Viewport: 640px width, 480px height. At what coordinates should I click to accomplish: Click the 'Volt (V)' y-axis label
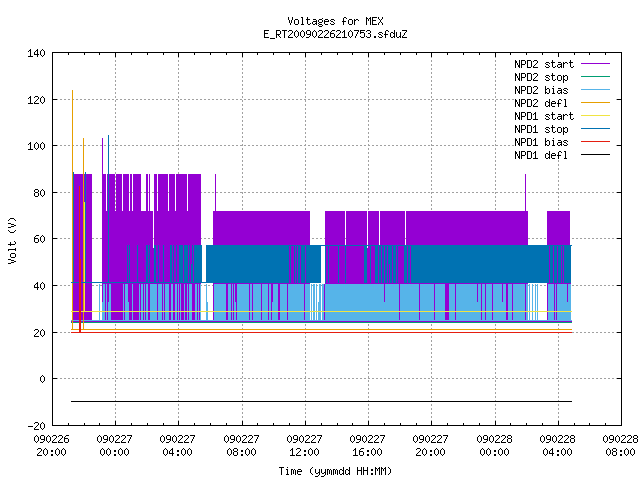coord(12,240)
